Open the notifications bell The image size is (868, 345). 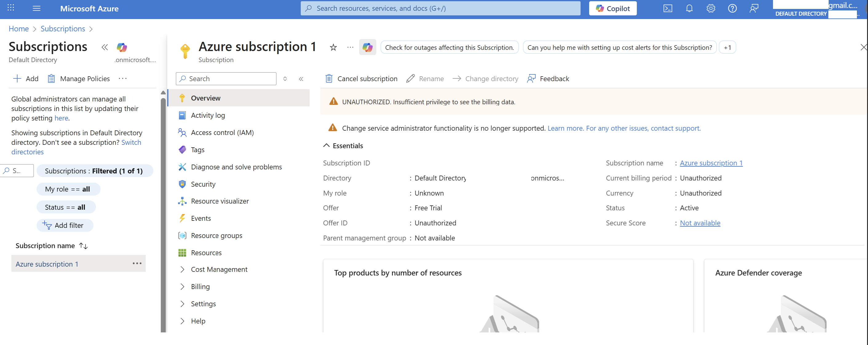pyautogui.click(x=689, y=8)
